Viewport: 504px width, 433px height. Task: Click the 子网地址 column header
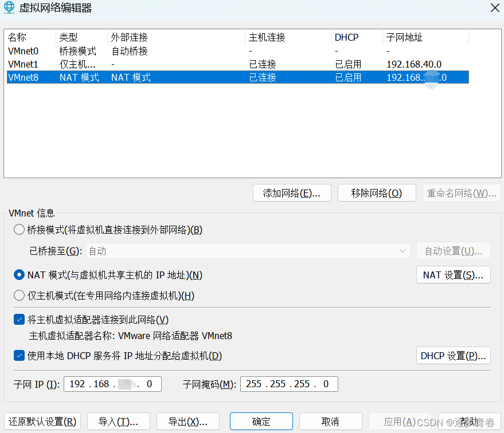point(425,37)
